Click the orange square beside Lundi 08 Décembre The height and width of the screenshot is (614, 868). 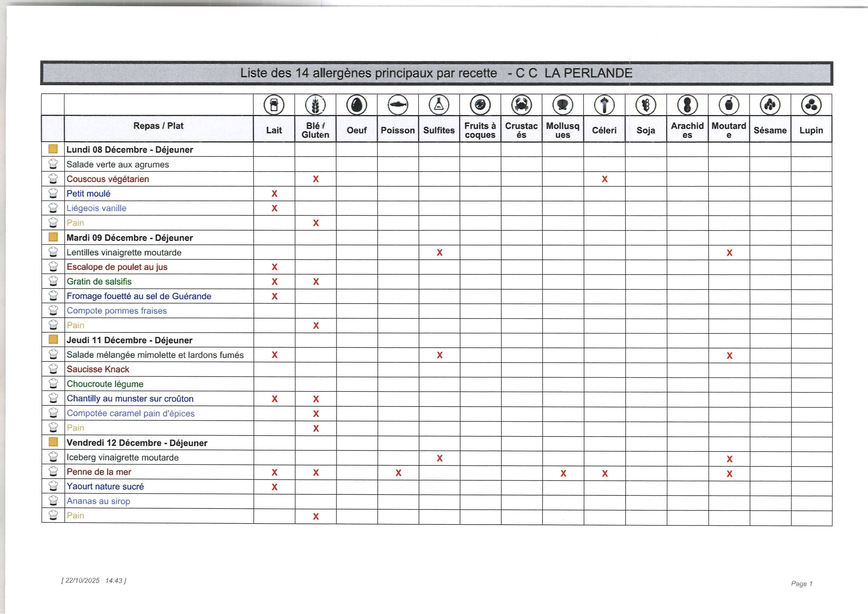53,149
